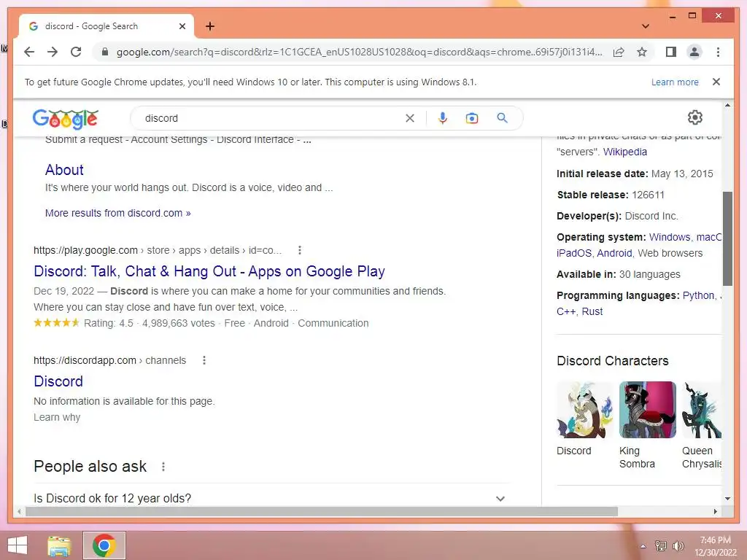Dismiss the Windows update notification bar
The width and height of the screenshot is (747, 560).
716,82
